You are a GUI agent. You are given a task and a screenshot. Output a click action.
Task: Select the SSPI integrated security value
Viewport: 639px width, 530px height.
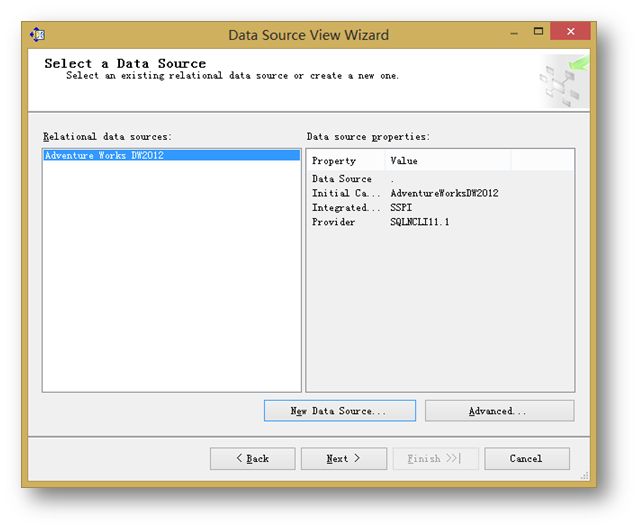coord(401,207)
